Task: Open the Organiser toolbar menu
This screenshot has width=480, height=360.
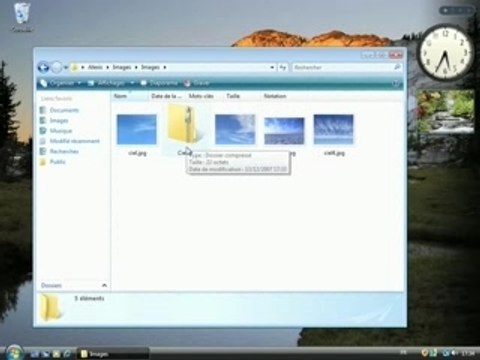Action: (60, 83)
